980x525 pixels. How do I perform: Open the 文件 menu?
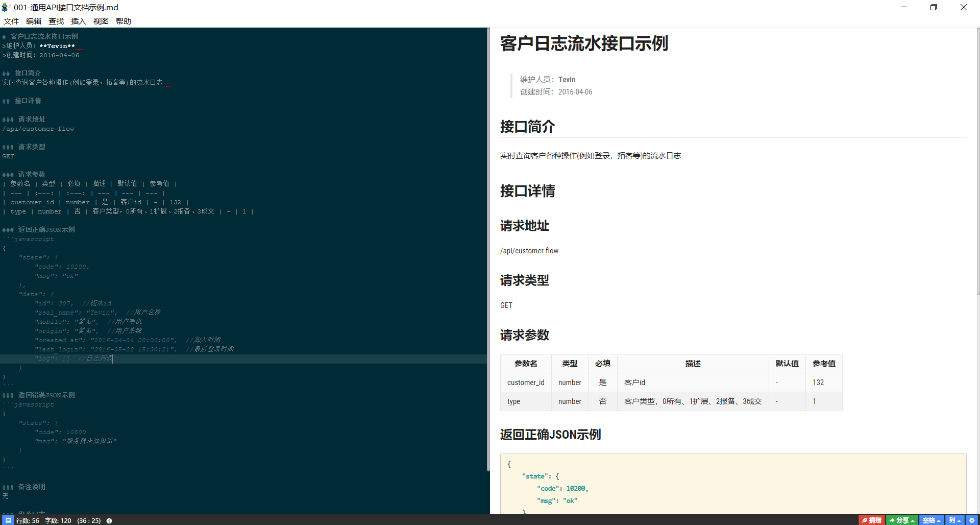[x=11, y=21]
